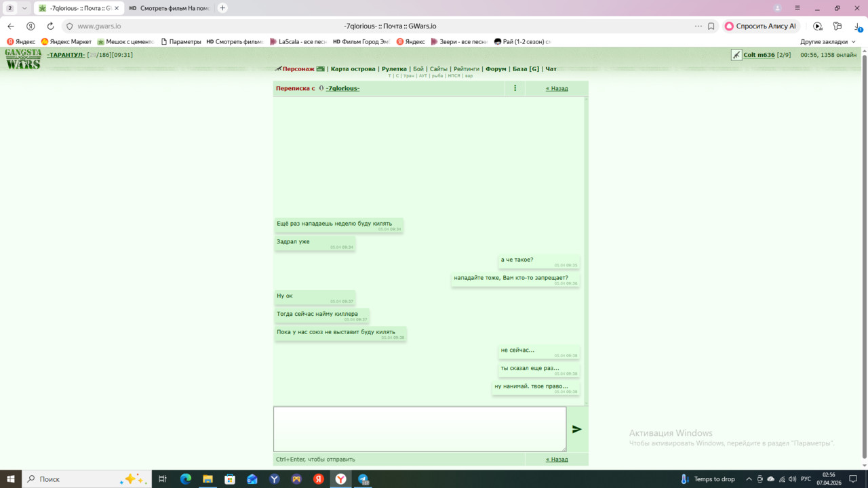Open the Сайты menu item
The height and width of the screenshot is (488, 868).
(x=439, y=69)
